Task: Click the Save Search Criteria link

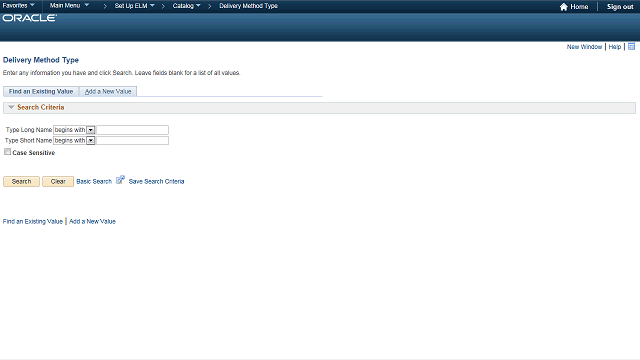Action: (x=156, y=181)
